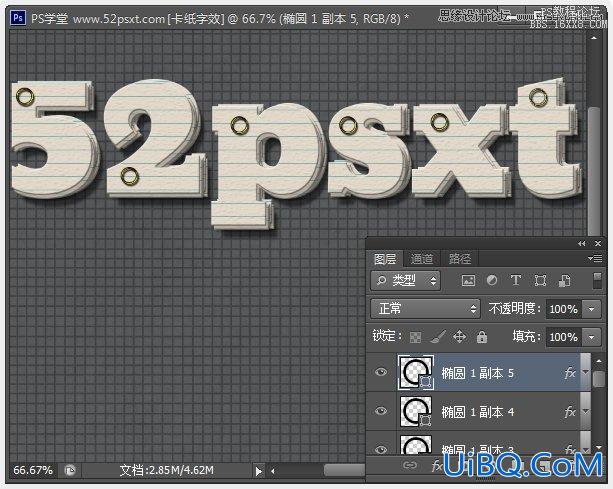
Task: Filter layers by text type T icon
Action: coord(516,280)
